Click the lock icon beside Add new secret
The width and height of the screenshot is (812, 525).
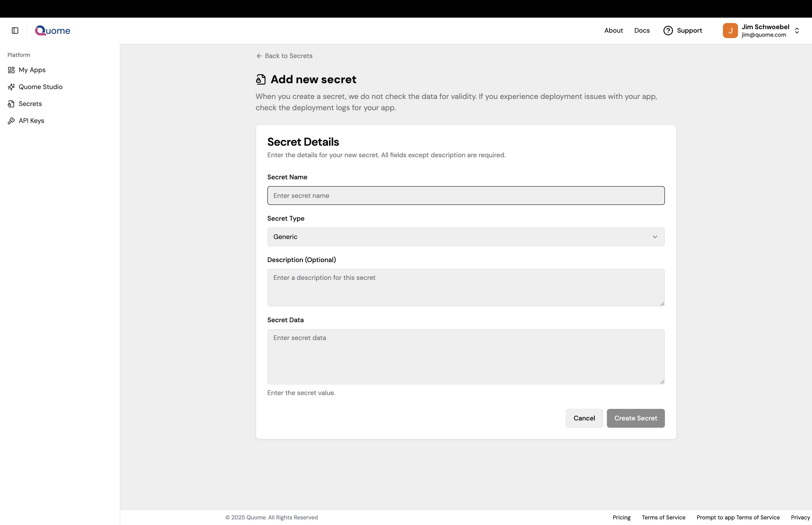click(x=261, y=79)
